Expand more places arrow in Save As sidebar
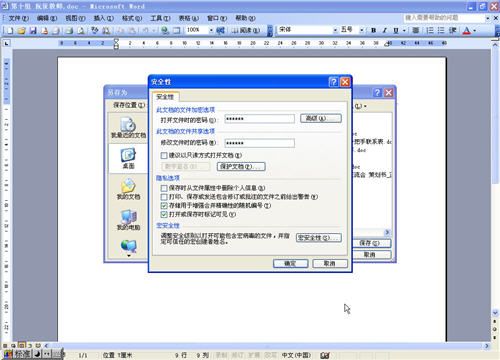 [x=129, y=256]
